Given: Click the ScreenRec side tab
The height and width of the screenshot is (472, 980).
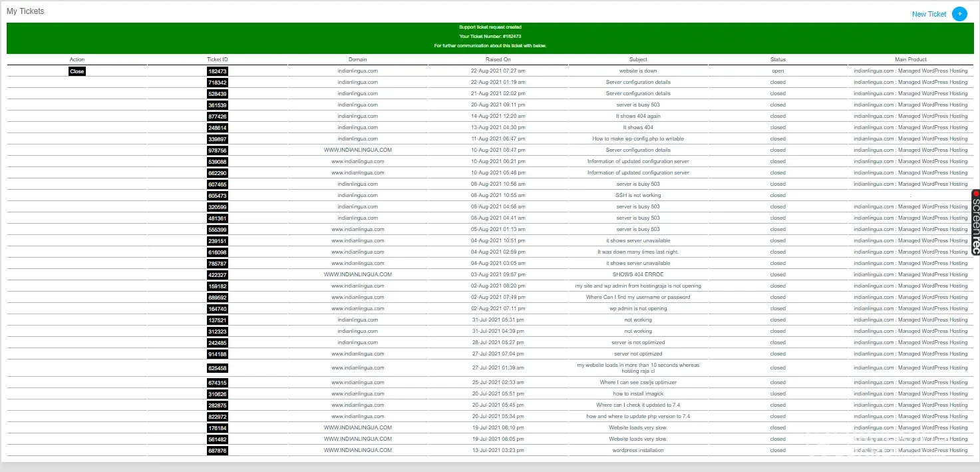Looking at the screenshot, I should [975, 222].
